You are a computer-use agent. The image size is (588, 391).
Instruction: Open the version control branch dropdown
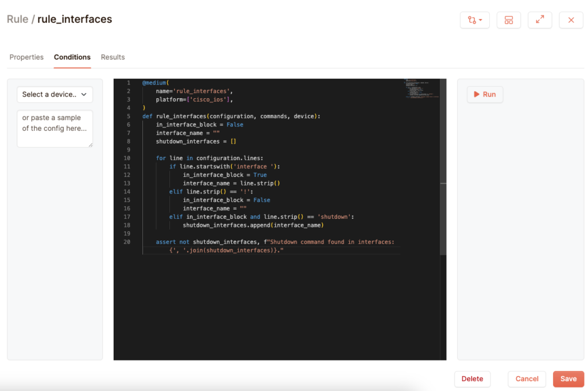(474, 20)
